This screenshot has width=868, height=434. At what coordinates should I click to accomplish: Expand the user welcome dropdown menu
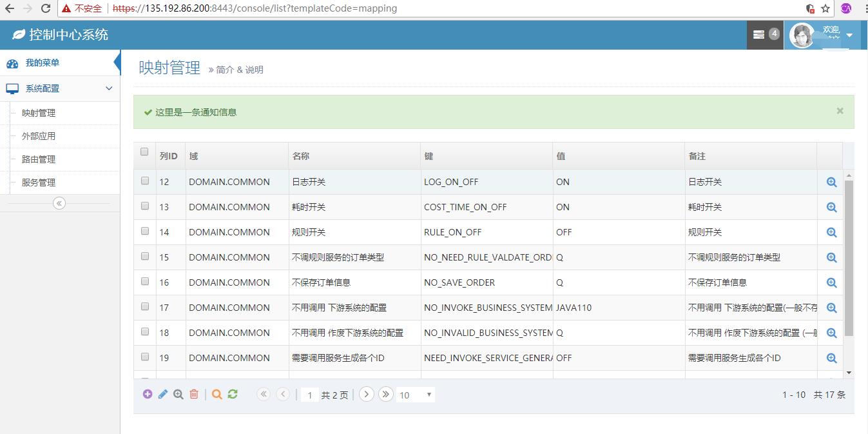tap(849, 35)
